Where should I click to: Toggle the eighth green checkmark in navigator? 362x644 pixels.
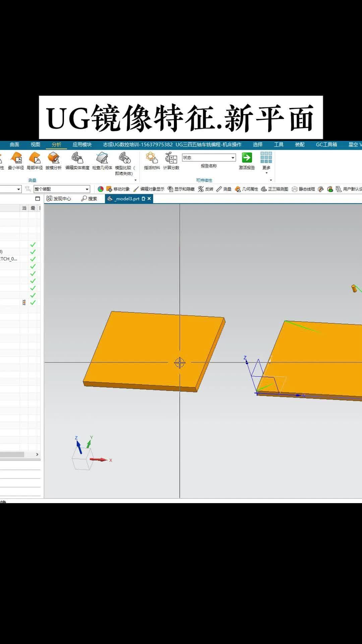pos(33,296)
